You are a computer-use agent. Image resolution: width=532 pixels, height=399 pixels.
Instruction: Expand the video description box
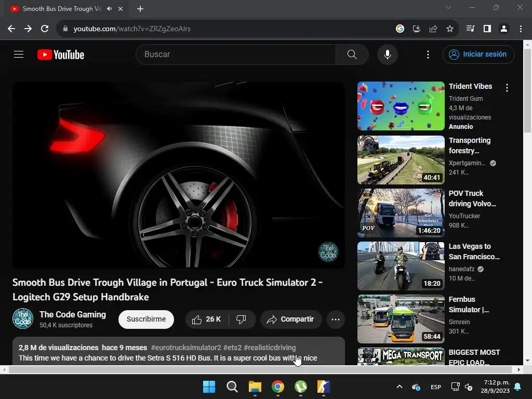tap(179, 351)
